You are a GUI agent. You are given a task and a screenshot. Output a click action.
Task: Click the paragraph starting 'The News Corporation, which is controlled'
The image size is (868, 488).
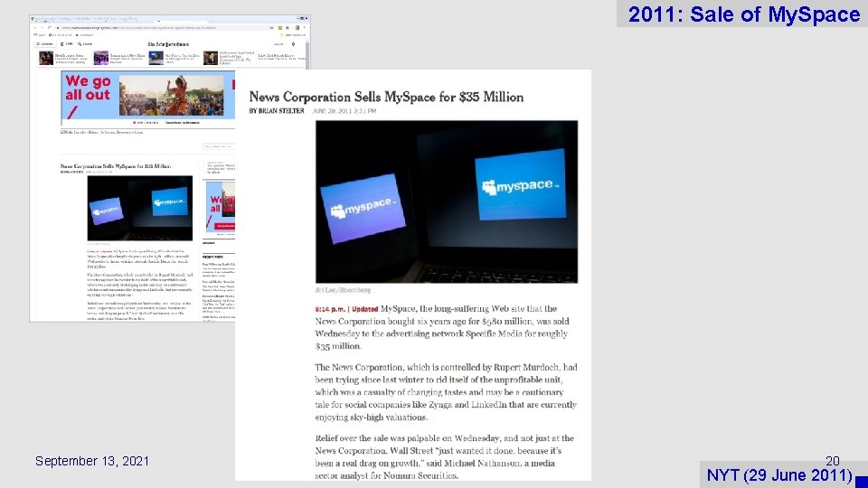click(446, 392)
